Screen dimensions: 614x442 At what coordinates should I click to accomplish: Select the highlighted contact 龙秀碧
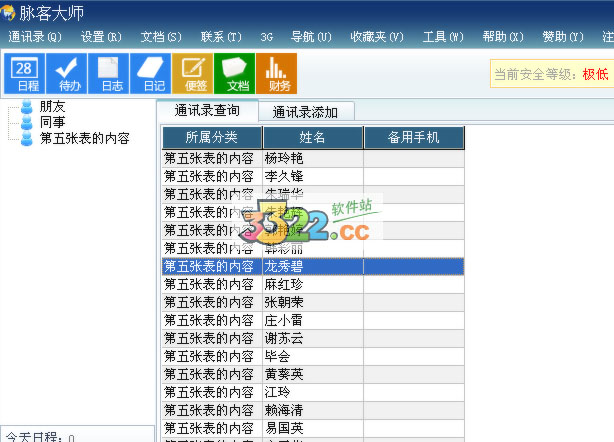313,266
